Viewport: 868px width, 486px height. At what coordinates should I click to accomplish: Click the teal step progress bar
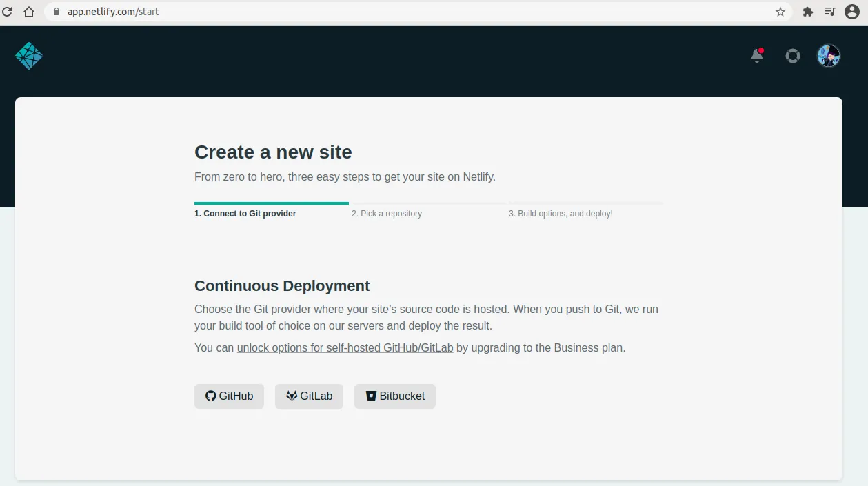[271, 203]
